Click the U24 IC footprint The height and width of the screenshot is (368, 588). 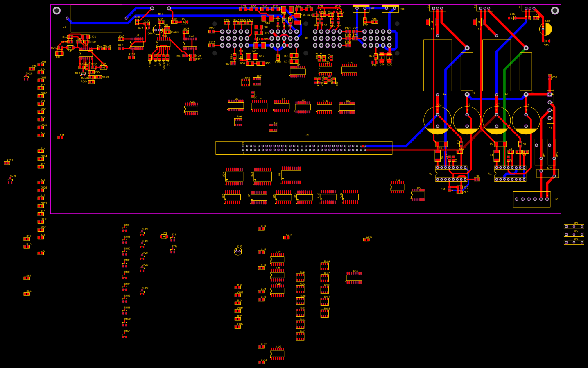[349, 70]
